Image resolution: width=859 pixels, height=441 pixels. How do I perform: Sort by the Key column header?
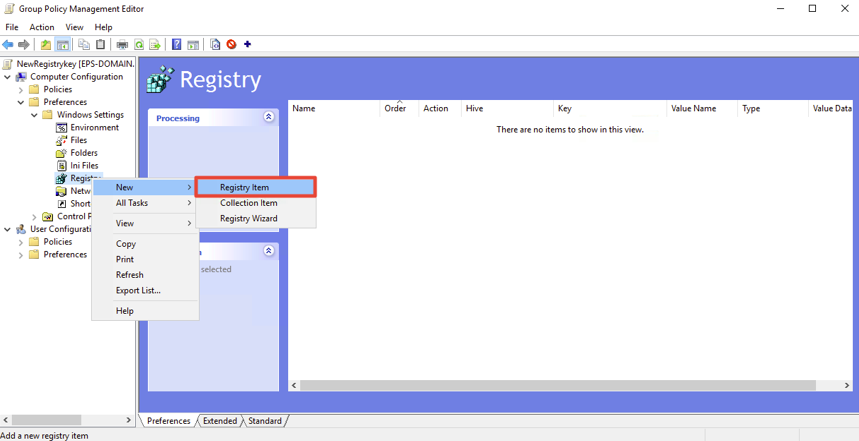(x=610, y=108)
